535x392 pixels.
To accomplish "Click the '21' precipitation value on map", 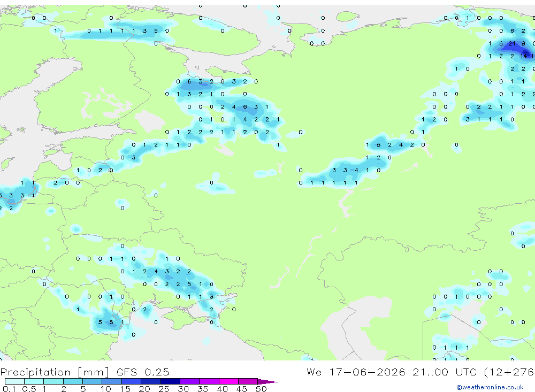I will tap(512, 43).
